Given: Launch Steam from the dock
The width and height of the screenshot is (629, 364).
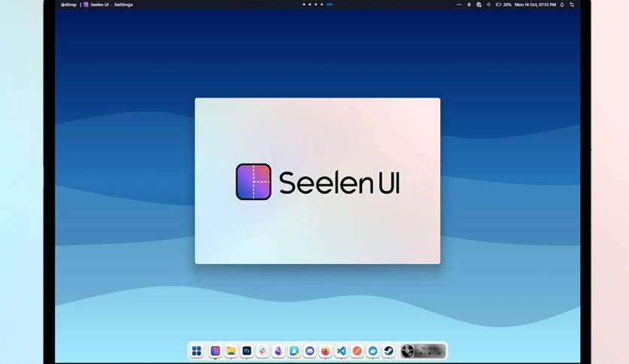Looking at the screenshot, I should pos(388,351).
